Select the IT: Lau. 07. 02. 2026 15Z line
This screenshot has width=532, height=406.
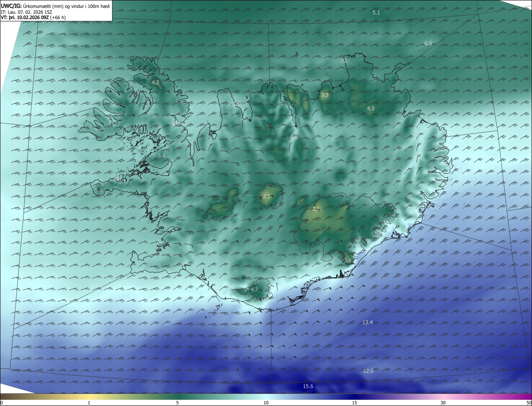(x=26, y=12)
